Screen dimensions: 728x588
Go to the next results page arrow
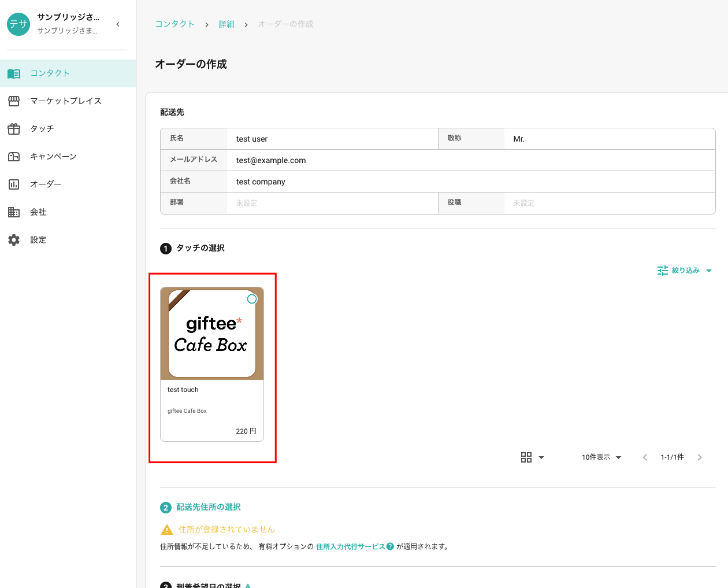click(700, 457)
